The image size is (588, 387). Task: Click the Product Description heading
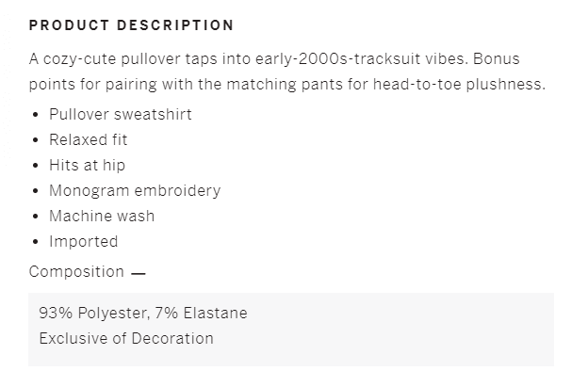click(131, 25)
